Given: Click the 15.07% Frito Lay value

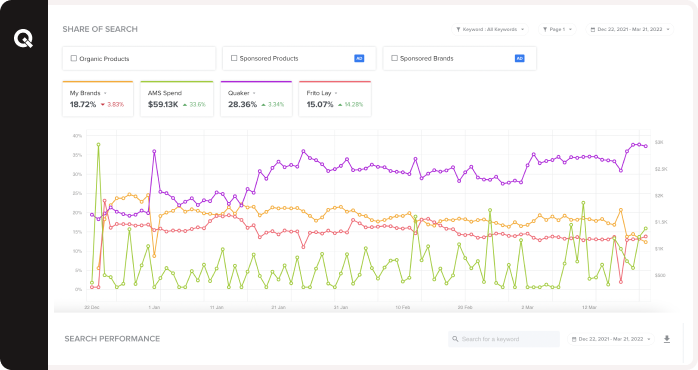Looking at the screenshot, I should (320, 105).
